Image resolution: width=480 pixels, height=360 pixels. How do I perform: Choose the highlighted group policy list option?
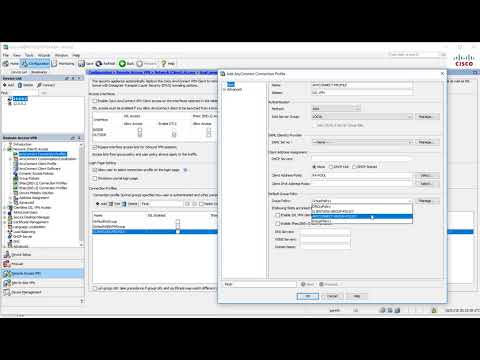point(362,216)
